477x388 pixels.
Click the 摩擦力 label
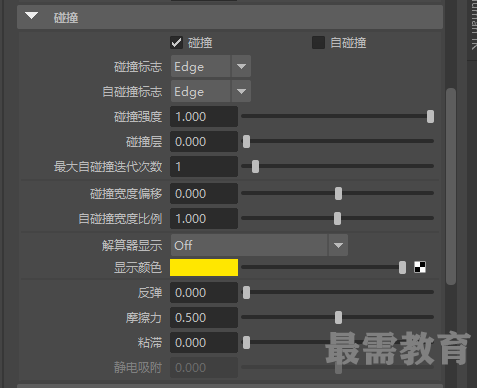(144, 318)
